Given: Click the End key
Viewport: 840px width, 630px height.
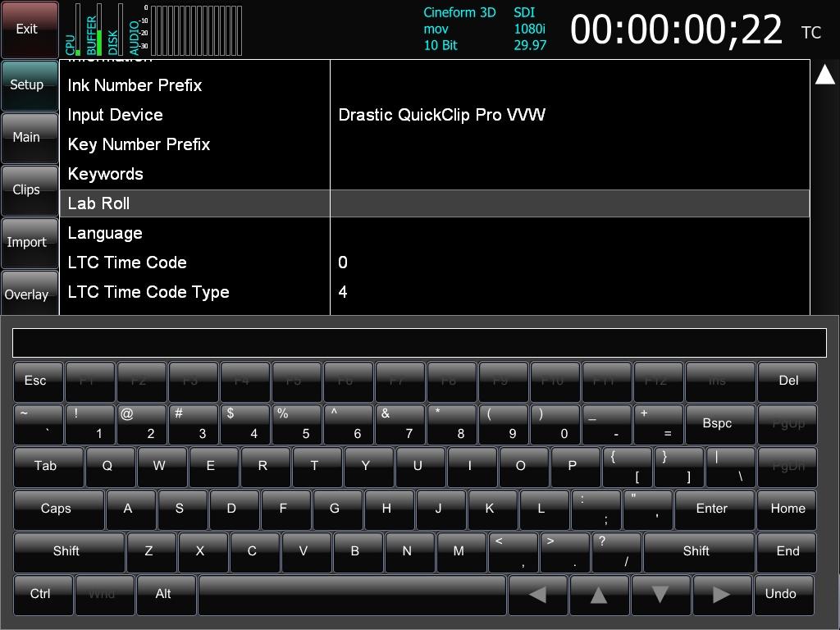Looking at the screenshot, I should tap(787, 552).
